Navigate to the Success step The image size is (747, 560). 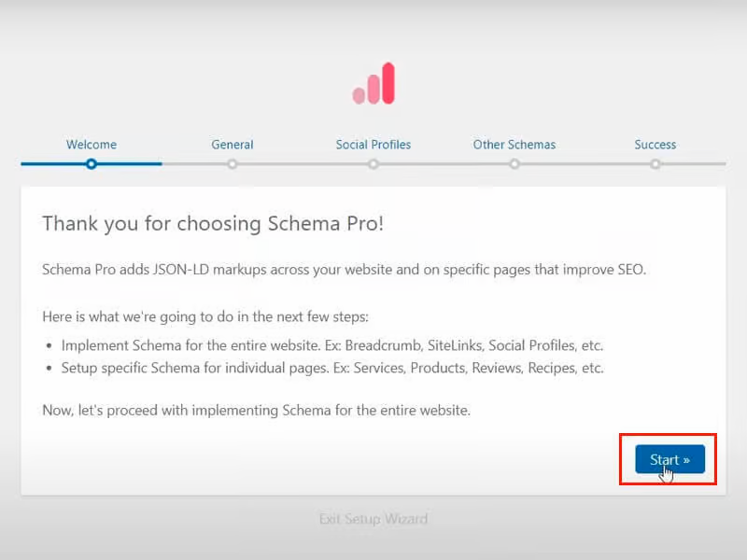(x=655, y=145)
